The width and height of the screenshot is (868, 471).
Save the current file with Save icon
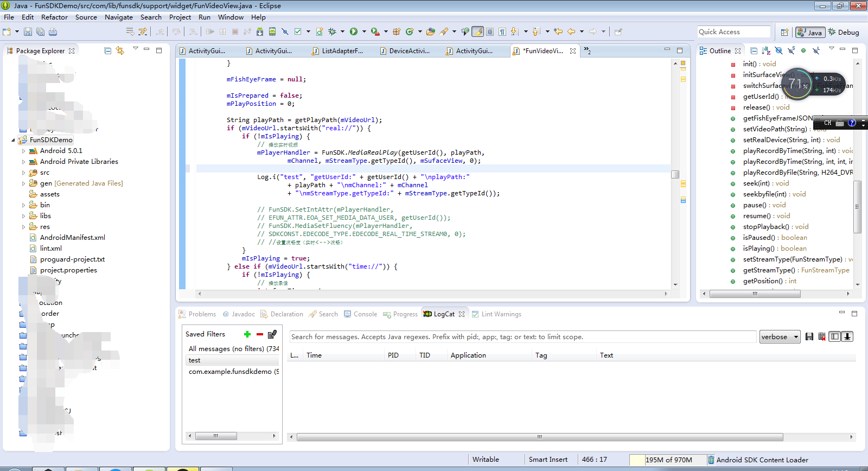coord(28,32)
